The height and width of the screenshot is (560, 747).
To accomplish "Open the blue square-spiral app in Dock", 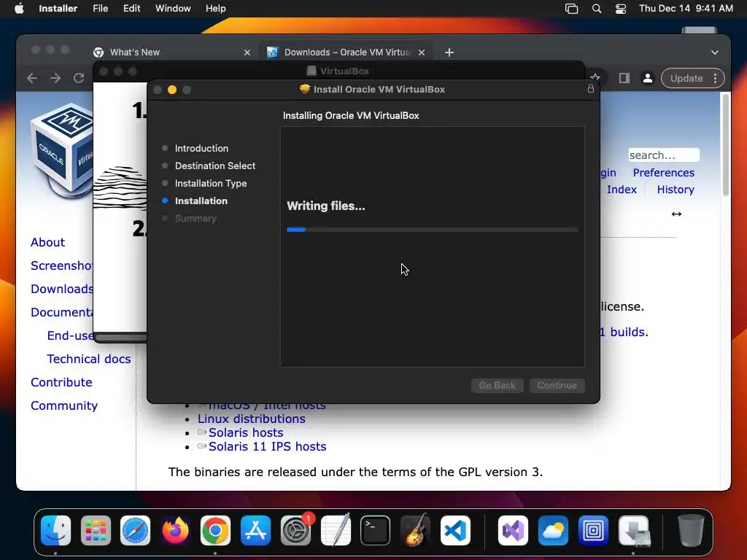I will pyautogui.click(x=593, y=530).
